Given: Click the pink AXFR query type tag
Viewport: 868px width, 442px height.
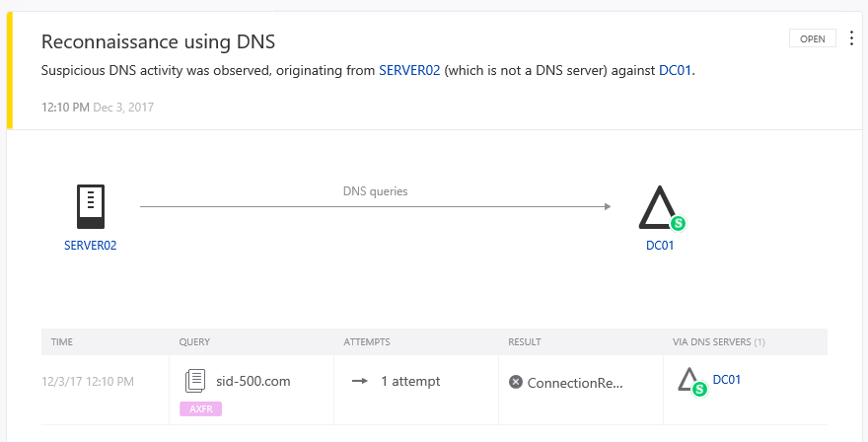Looking at the screenshot, I should [x=200, y=408].
